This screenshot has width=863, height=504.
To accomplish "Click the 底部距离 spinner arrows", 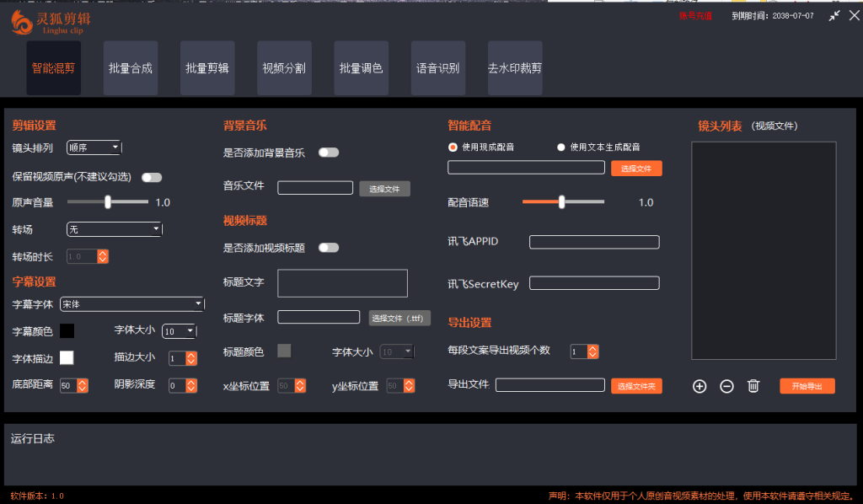I will tap(82, 385).
